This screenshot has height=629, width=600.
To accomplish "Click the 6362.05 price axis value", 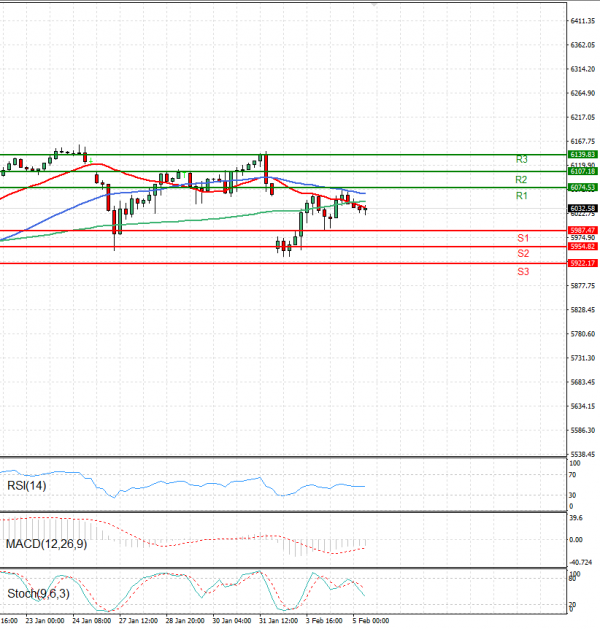I will pyautogui.click(x=583, y=45).
